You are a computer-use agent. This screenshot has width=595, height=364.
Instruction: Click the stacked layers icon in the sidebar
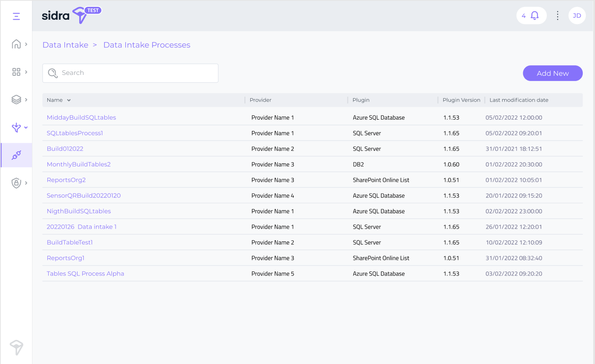[16, 100]
